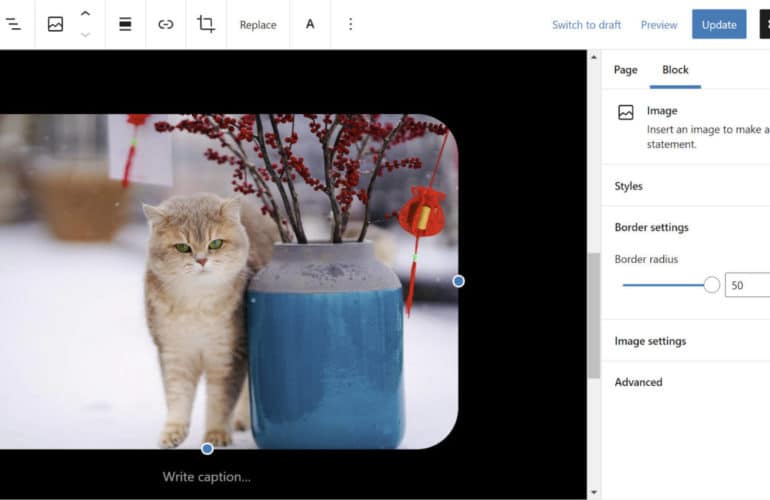
Task: Move block up with the up chevron
Action: 85,14
